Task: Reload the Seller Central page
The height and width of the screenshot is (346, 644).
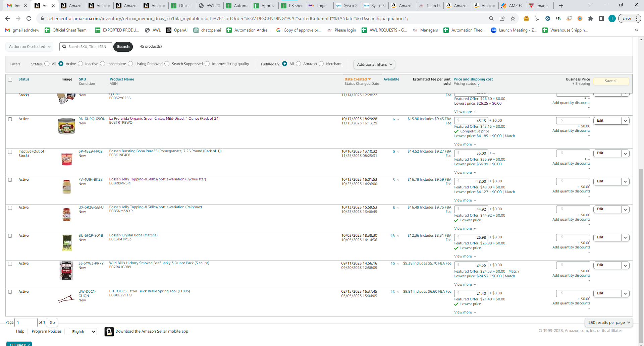Action: click(29, 18)
